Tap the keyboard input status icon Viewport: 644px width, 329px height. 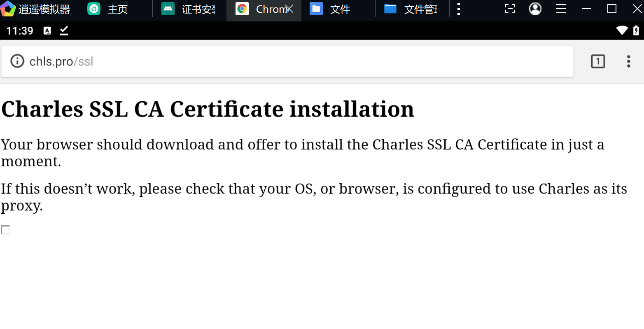47,30
